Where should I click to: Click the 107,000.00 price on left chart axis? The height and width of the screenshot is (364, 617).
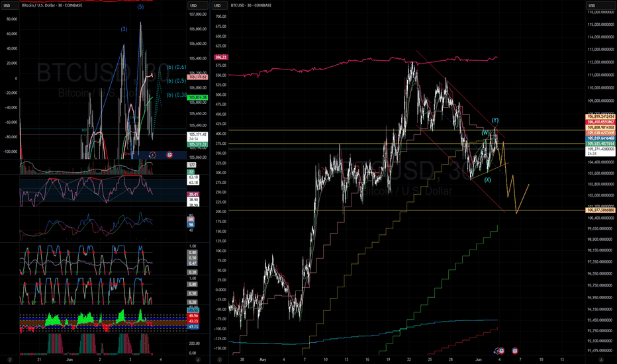198,14
